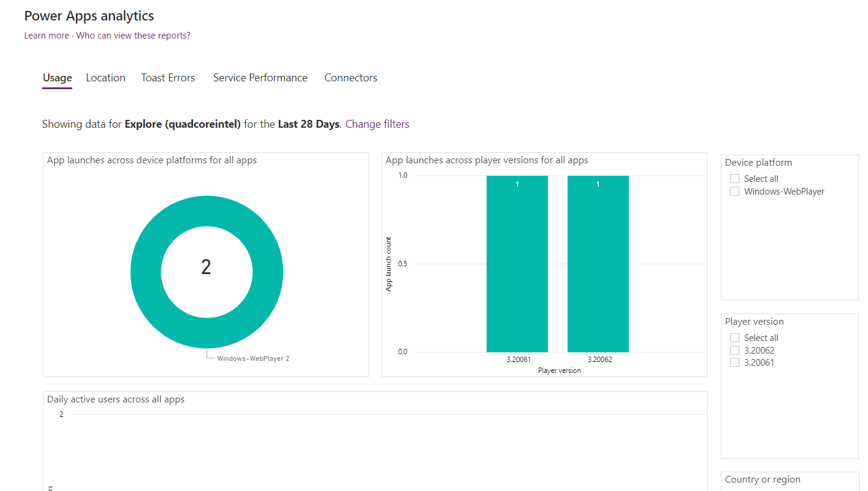Enable the 3.20062 player version filter
The height and width of the screenshot is (491, 868).
pos(734,350)
